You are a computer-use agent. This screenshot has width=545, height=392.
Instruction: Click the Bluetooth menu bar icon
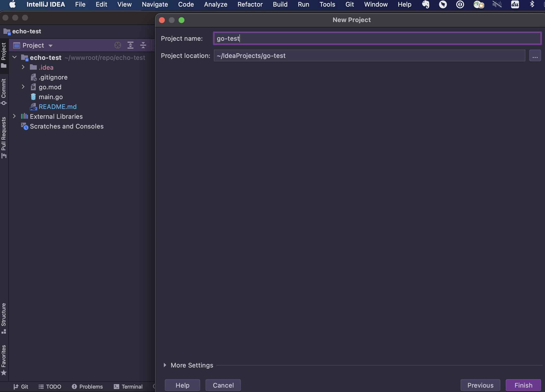(532, 4)
